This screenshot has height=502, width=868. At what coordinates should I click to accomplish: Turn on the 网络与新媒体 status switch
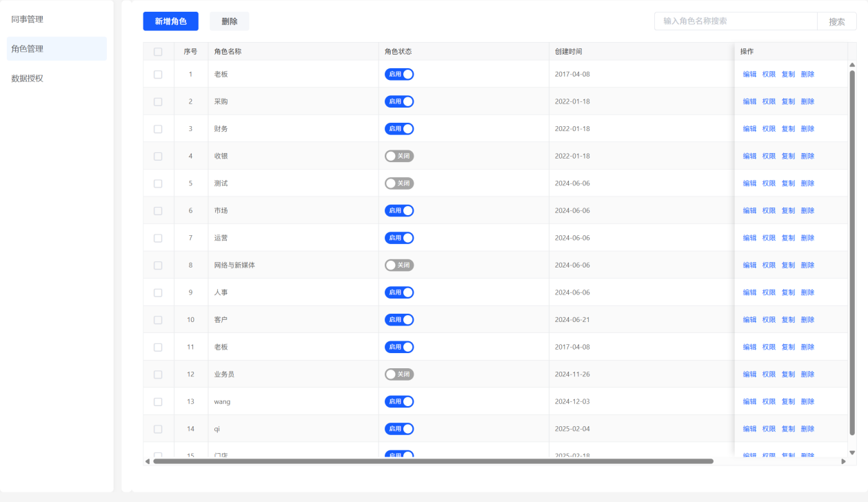399,265
